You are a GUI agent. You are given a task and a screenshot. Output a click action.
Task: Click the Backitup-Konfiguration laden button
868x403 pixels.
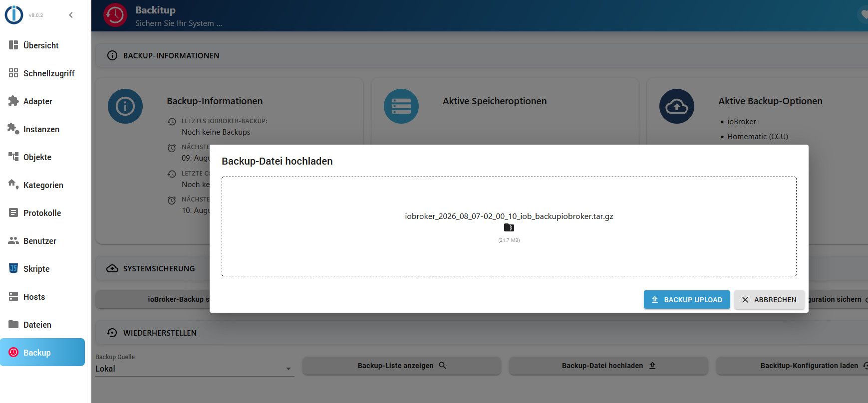pos(792,366)
